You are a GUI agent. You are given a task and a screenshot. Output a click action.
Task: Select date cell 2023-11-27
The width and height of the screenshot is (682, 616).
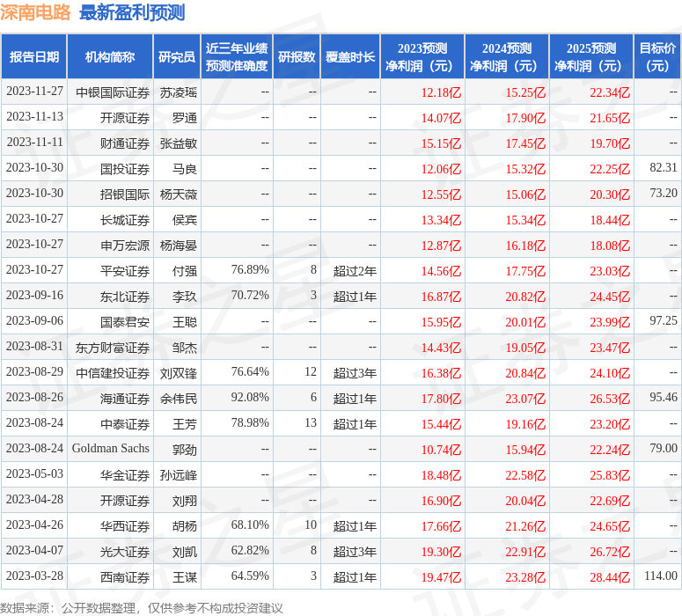pos(34,91)
